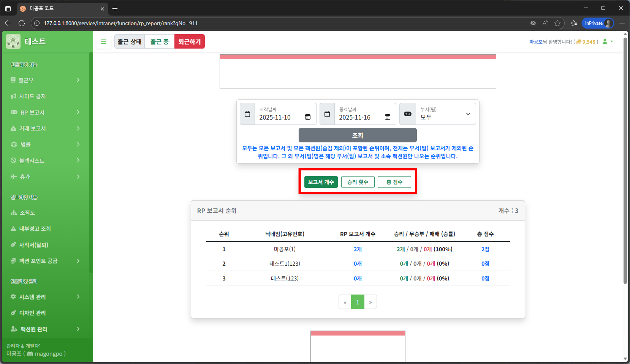This screenshot has width=630, height=364.
Task: Click the hamburger menu toggle icon
Action: click(x=104, y=42)
